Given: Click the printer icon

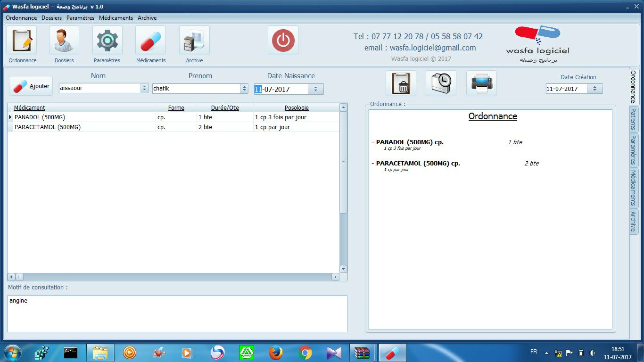Looking at the screenshot, I should click(x=481, y=83).
